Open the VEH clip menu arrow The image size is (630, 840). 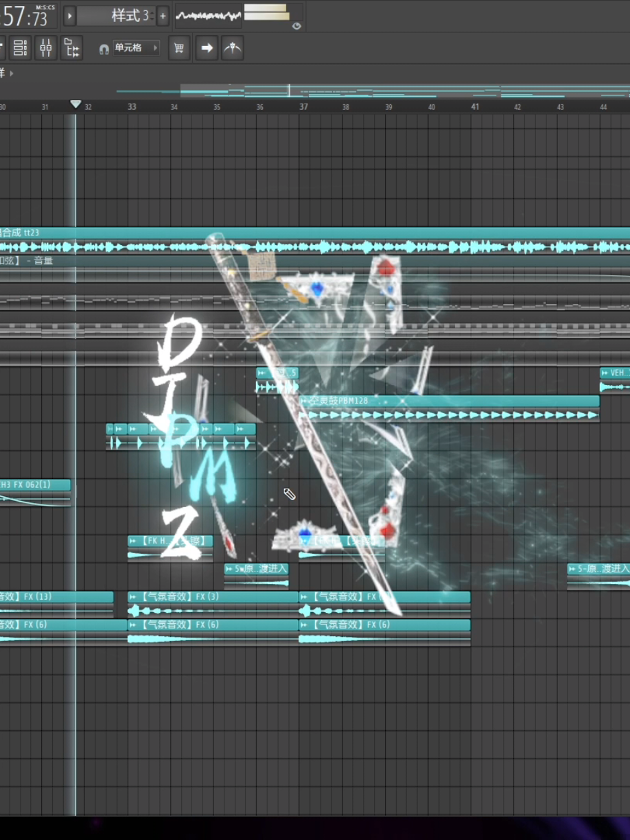605,373
